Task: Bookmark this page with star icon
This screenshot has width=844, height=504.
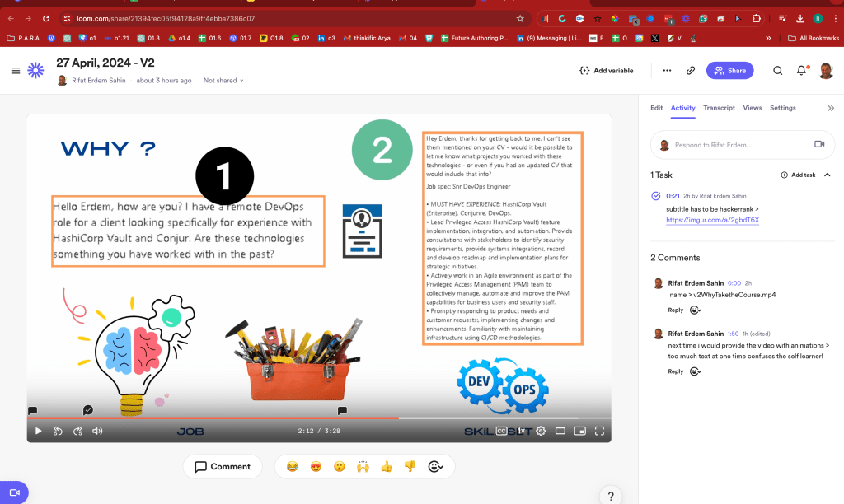Action: tap(520, 18)
